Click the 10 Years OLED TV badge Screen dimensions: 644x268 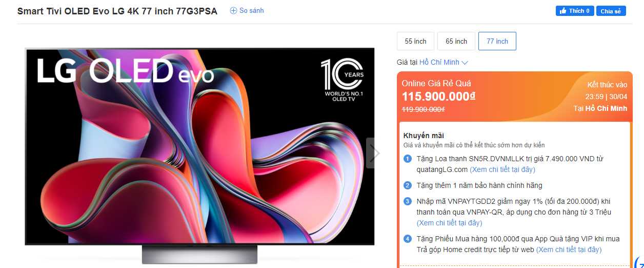(x=342, y=80)
